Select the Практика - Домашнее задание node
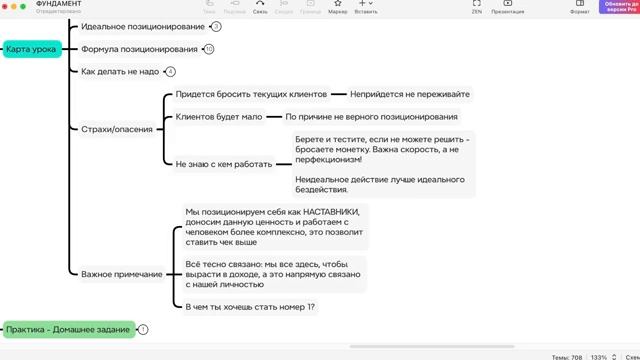The image size is (640, 360). click(69, 329)
